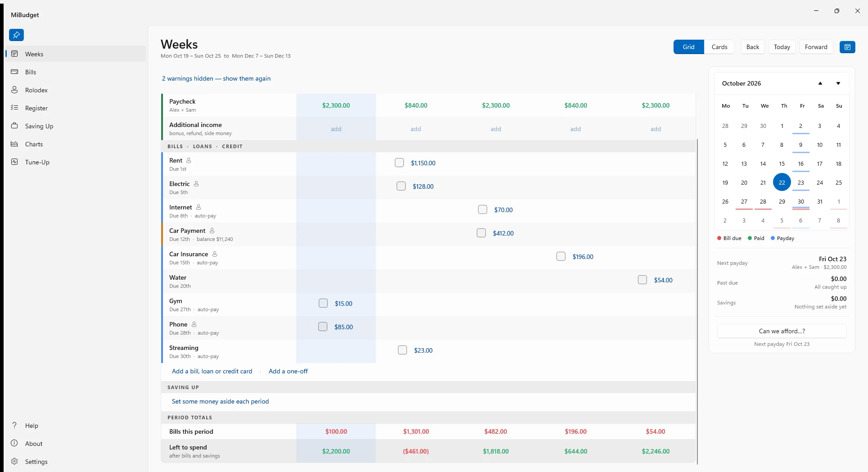Open the October 2026 month picker
This screenshot has width=868, height=472.
point(741,83)
